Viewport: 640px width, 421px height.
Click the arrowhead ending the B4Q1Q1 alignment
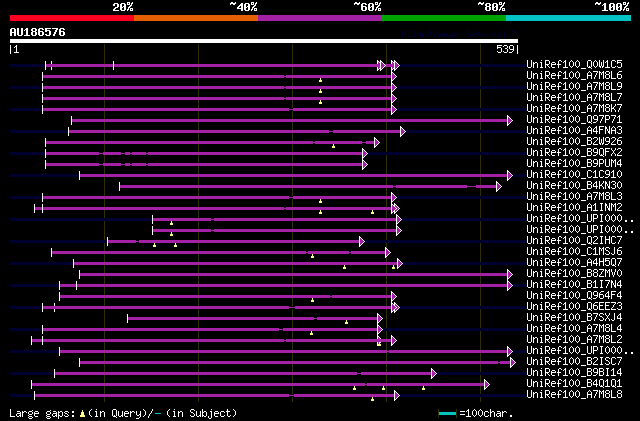(487, 384)
